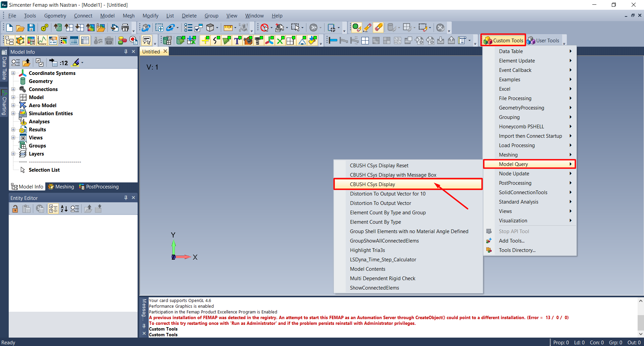This screenshot has width=644, height=346.
Task: Expand the Views tree node
Action: coord(13,138)
